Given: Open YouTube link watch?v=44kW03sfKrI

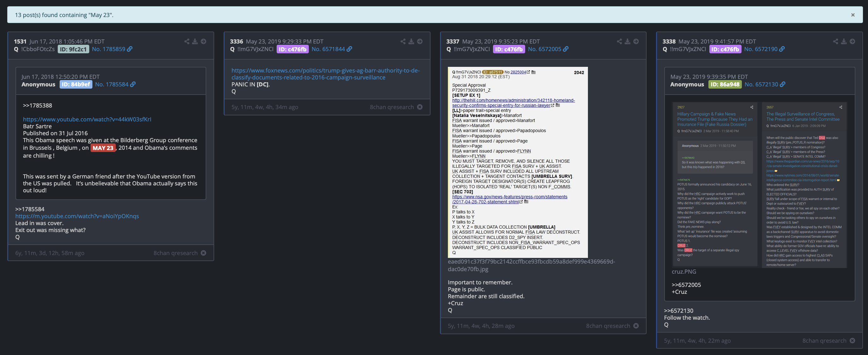Looking at the screenshot, I should pyautogui.click(x=87, y=119).
